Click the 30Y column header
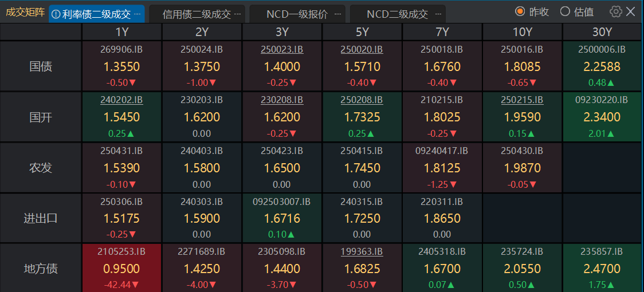644x292 pixels. 602,32
